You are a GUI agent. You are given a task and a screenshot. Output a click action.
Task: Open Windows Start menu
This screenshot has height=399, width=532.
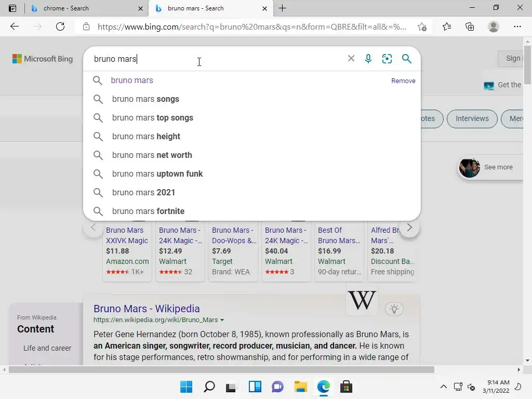click(x=186, y=387)
